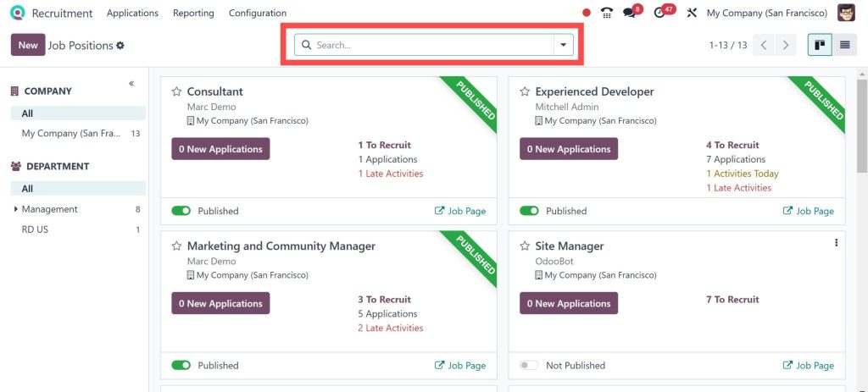The image size is (868, 392).
Task: Click the red recording dot indicator
Action: point(587,13)
